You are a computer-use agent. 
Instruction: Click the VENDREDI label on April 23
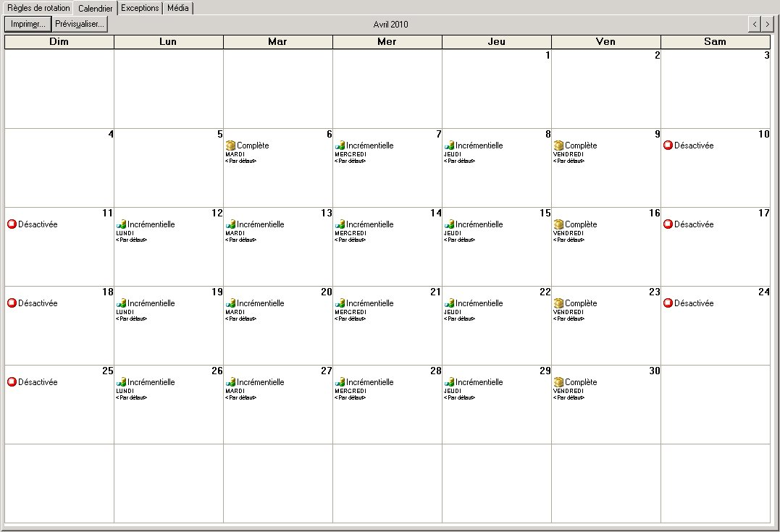click(569, 312)
